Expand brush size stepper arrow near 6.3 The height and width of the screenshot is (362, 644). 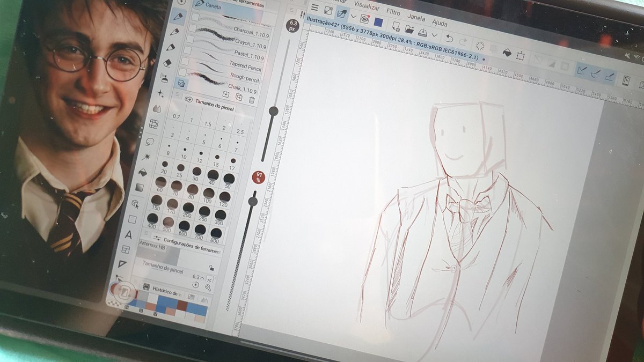209,279
